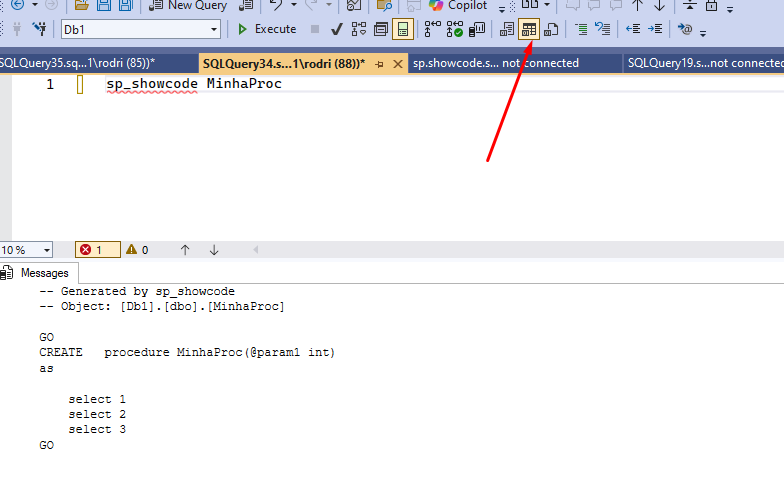Click the CREATE procedure MinhaProc line

[187, 352]
